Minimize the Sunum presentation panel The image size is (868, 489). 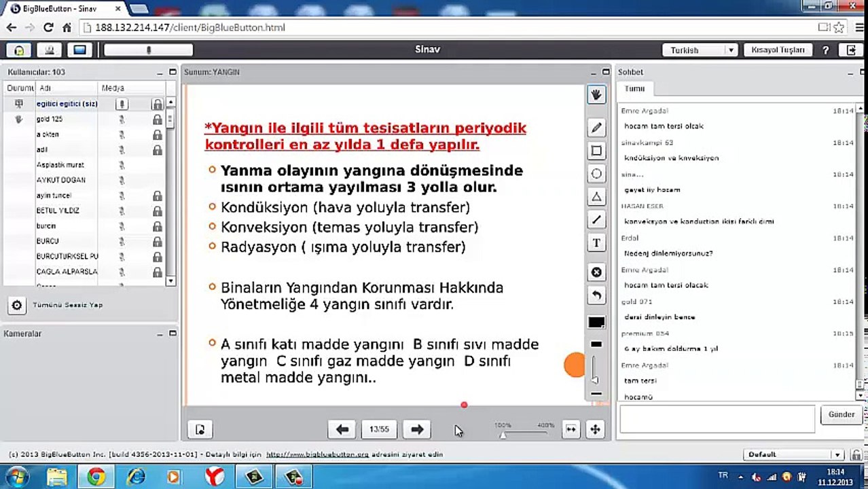click(594, 72)
